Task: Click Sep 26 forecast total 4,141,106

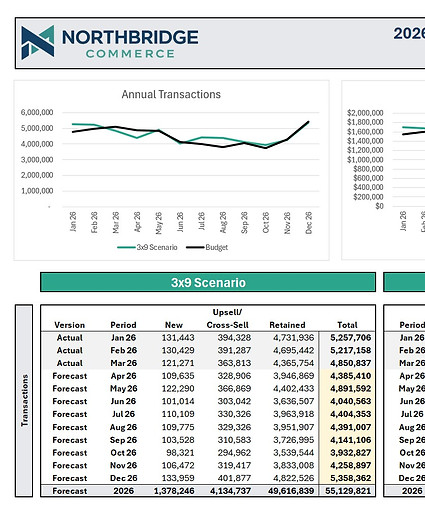Action: [x=351, y=440]
